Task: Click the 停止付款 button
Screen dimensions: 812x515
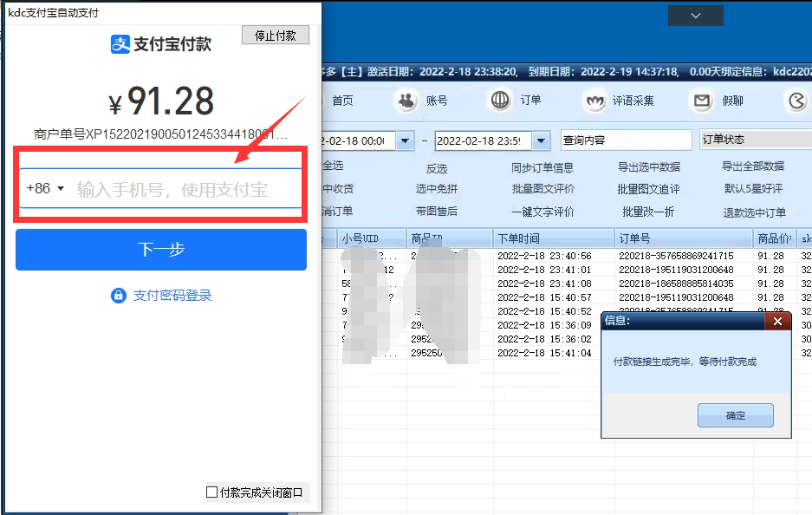Action: point(276,36)
